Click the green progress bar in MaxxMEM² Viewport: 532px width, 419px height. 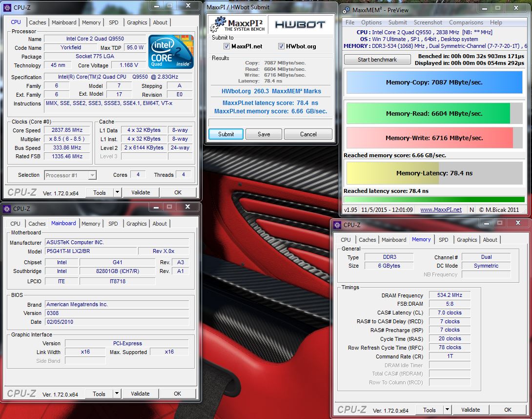[x=434, y=200]
